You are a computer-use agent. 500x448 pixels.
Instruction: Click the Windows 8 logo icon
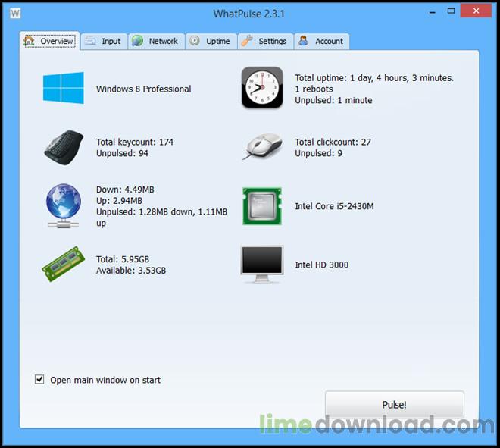(x=64, y=88)
